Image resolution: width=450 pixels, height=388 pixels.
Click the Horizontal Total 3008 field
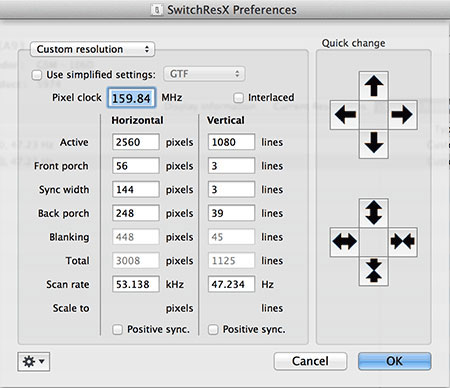136,261
